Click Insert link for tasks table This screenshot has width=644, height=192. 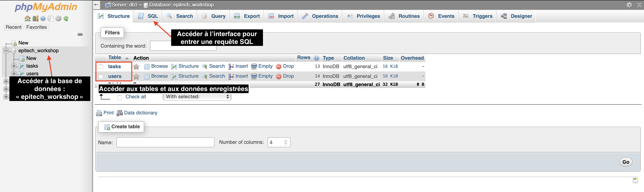click(x=242, y=66)
